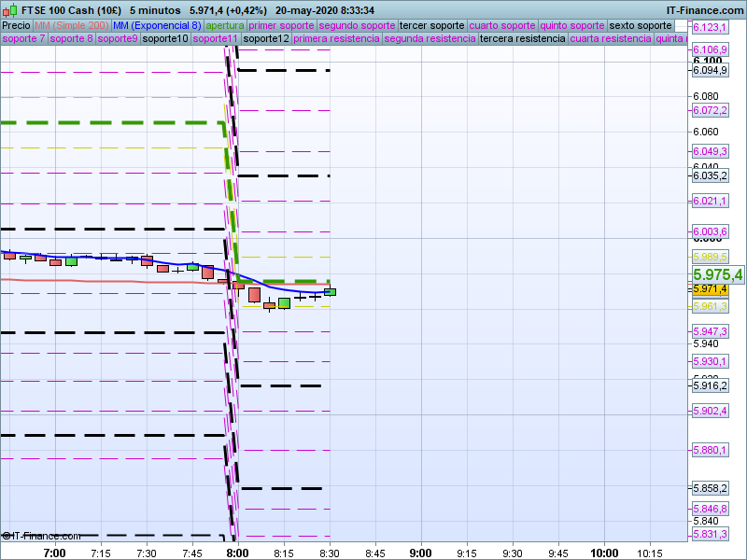
Task: Click the soporte10 indicator label
Action: (x=164, y=39)
